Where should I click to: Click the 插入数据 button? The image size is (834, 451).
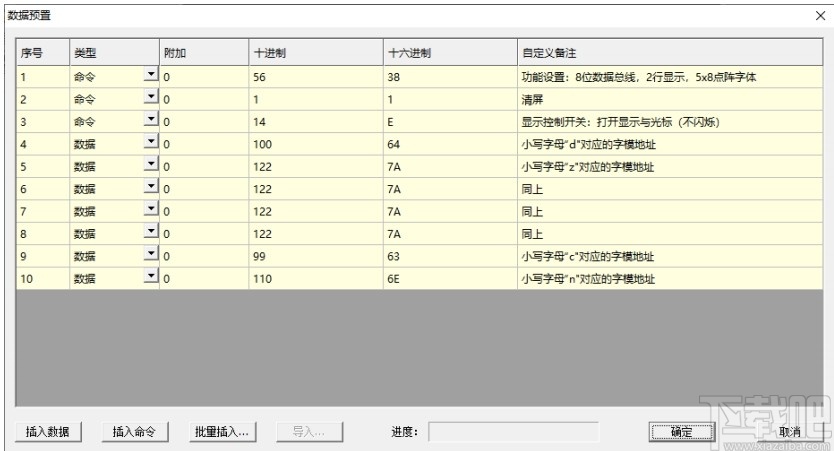coord(48,432)
